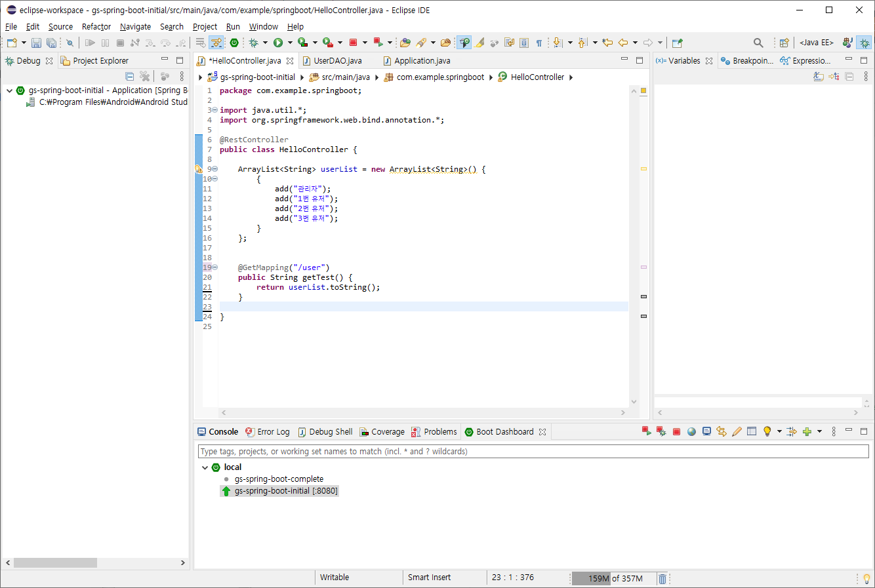This screenshot has width=875, height=588.
Task: Open the Run button dropdown arrow
Action: (x=290, y=43)
